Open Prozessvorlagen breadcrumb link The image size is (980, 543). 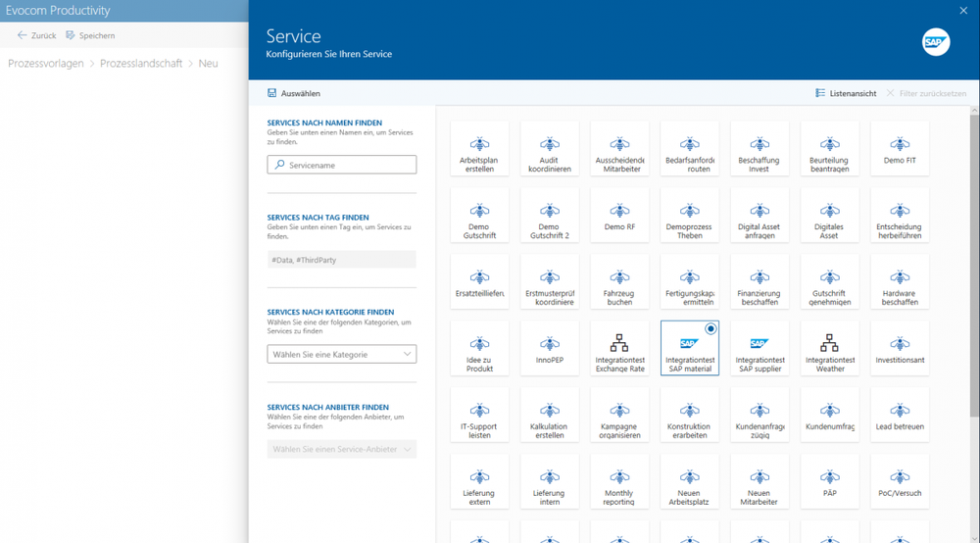point(46,64)
